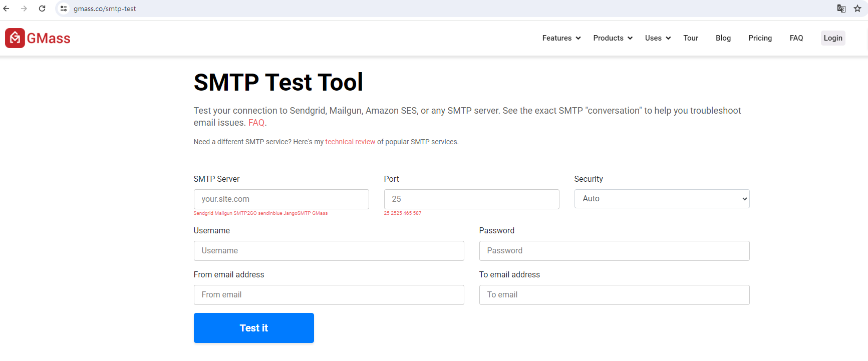
Task: Click the browser forward arrow
Action: [x=24, y=9]
